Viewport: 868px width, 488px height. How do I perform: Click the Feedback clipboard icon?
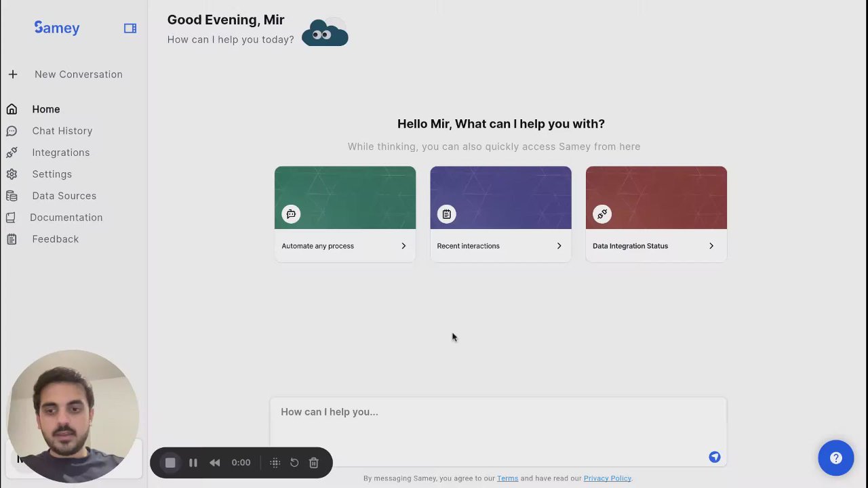tap(12, 239)
